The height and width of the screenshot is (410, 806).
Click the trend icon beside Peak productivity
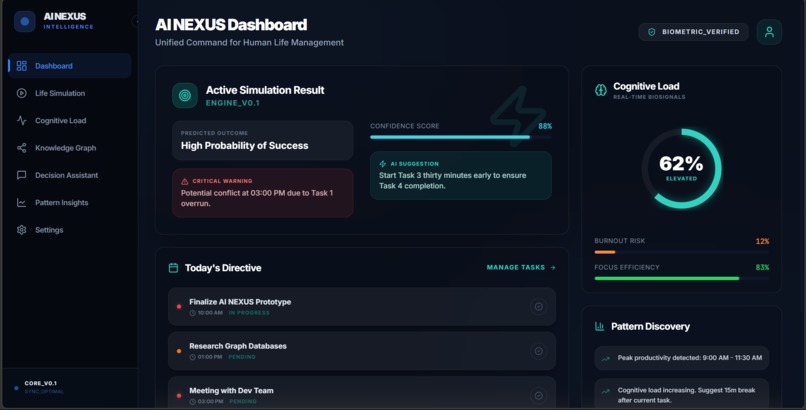(x=606, y=359)
